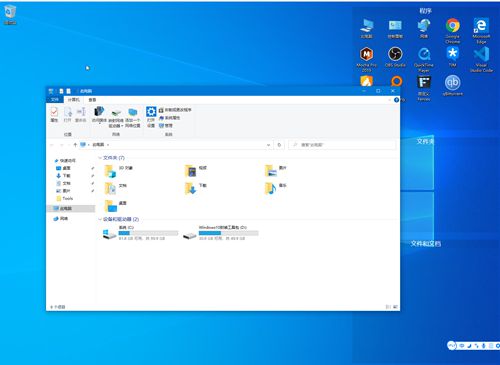Open the Videos folder

point(196,170)
